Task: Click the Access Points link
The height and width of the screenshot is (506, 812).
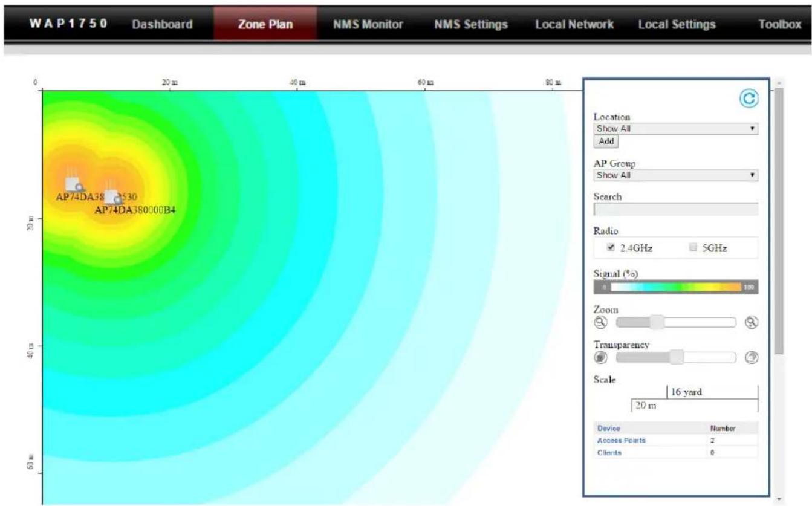Action: (622, 440)
